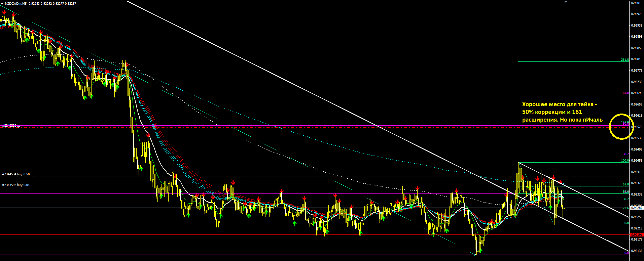Click the 0.92895 value on price scale

pyautogui.click(x=637, y=37)
